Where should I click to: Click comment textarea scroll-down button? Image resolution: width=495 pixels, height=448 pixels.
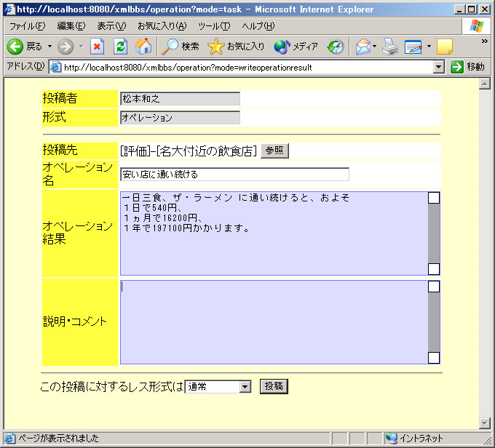(434, 358)
